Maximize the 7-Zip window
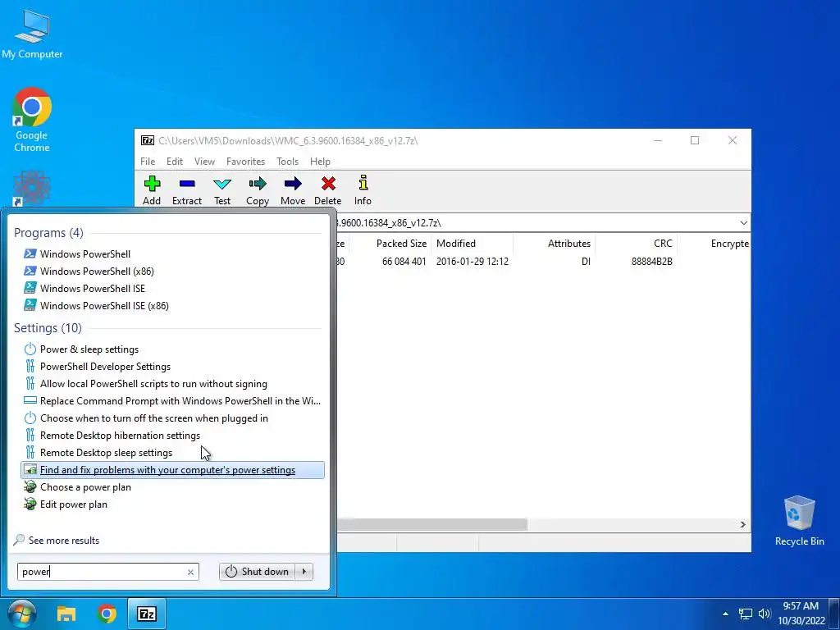 coord(695,140)
